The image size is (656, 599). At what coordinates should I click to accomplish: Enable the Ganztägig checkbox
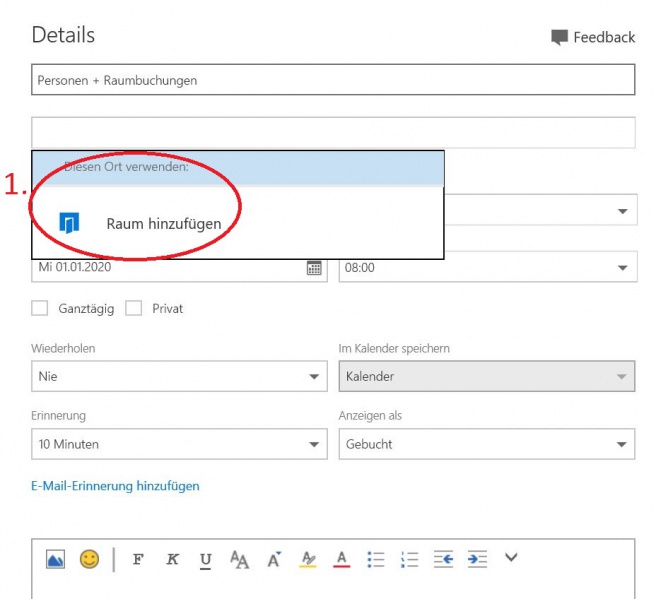[x=40, y=308]
